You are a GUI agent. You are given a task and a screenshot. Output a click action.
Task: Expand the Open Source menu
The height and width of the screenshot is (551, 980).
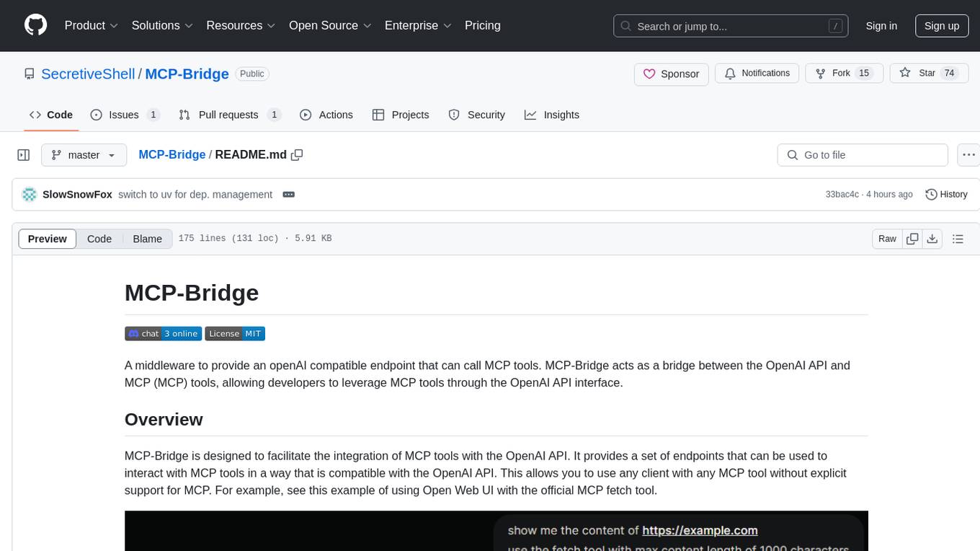330,25
